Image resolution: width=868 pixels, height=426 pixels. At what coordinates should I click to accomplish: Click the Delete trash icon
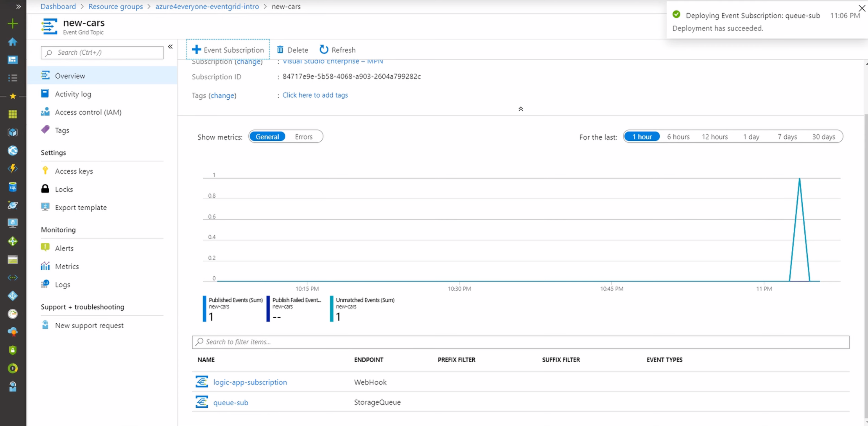tap(280, 50)
